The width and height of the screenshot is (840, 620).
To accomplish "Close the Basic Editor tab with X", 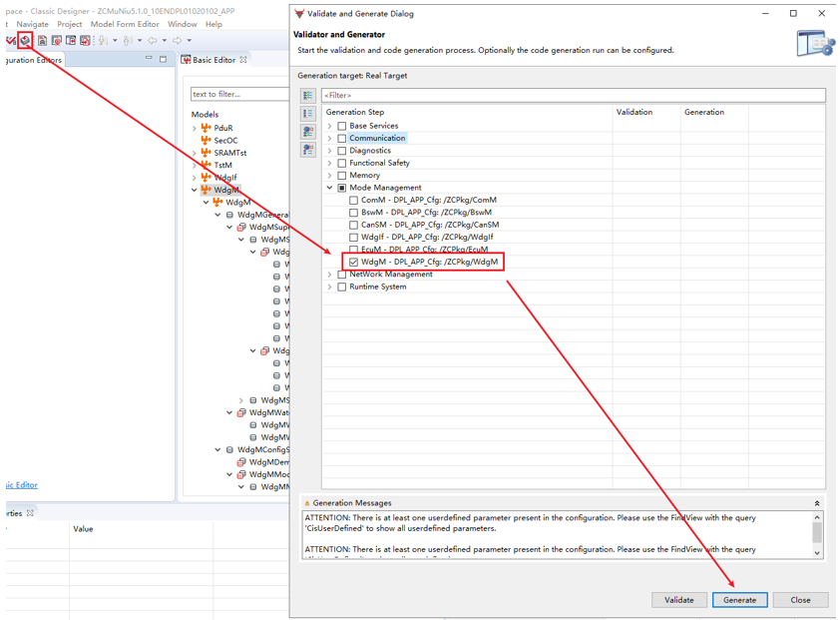I will tap(243, 60).
